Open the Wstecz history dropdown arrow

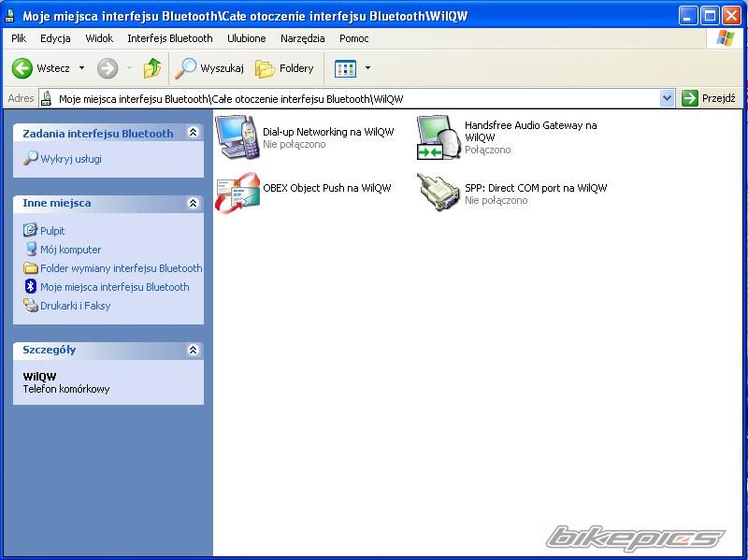pos(81,68)
